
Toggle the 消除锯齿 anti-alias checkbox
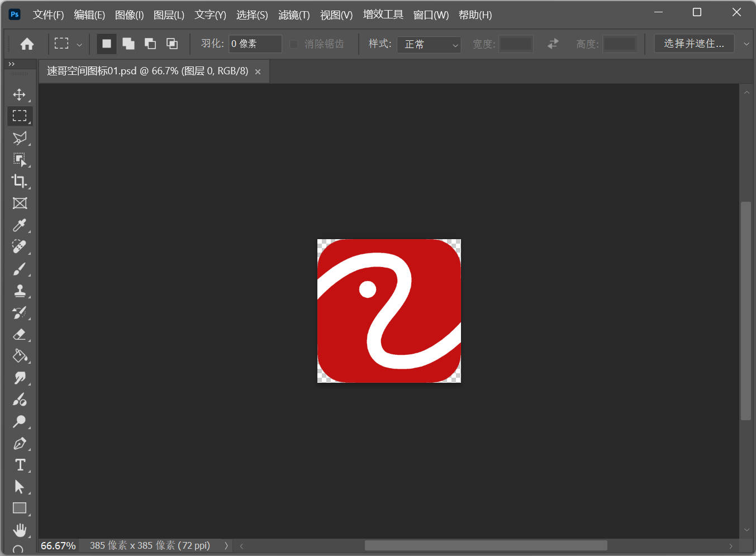293,44
